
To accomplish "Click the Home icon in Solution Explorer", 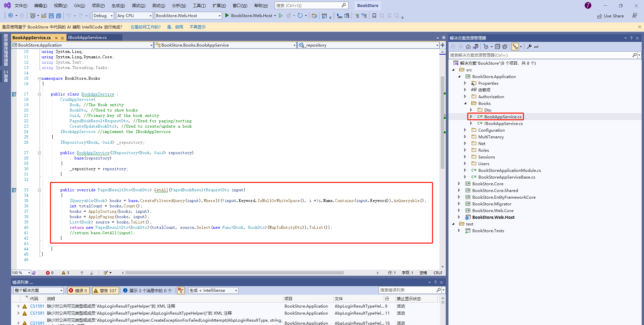I will [x=468, y=47].
